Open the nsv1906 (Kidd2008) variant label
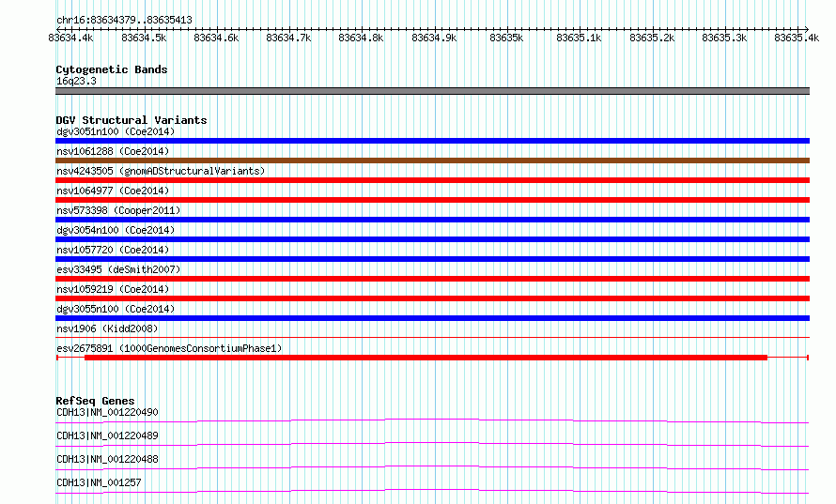Viewport: 836px width, 504px height. click(107, 328)
